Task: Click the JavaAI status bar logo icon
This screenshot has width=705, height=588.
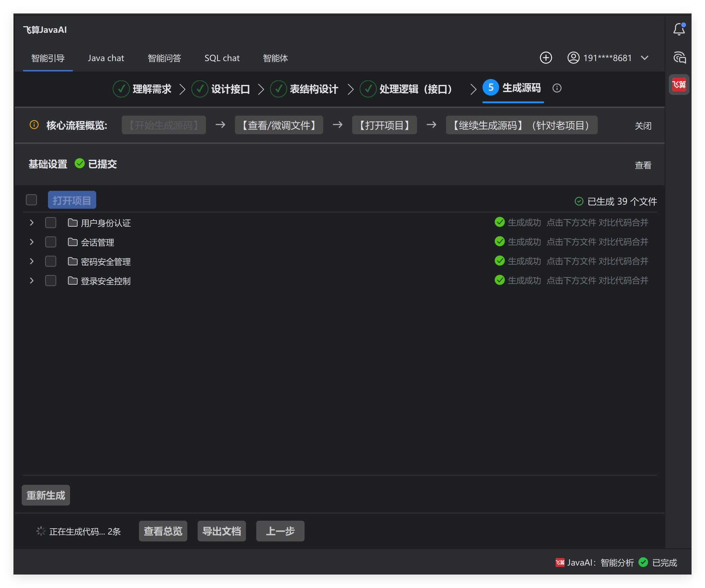Action: 560,562
